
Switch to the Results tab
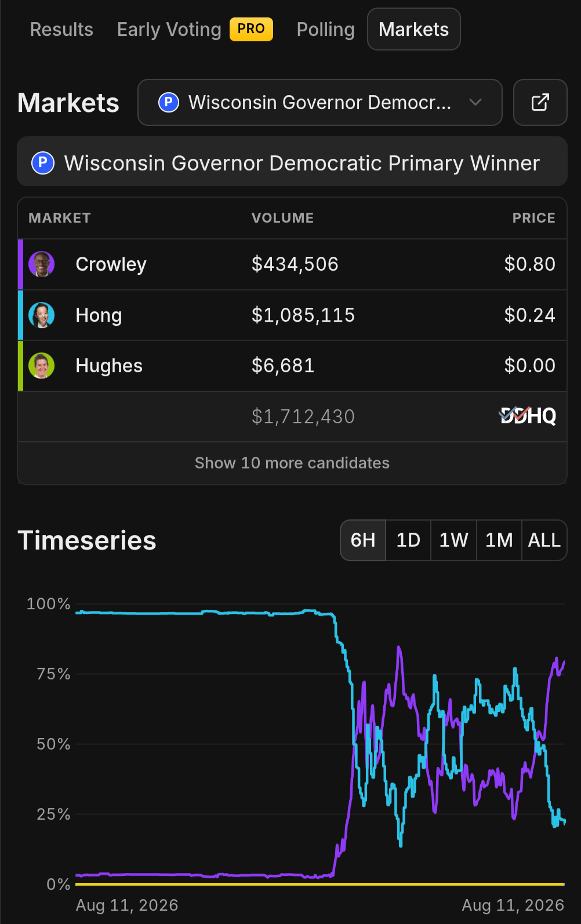click(x=61, y=29)
